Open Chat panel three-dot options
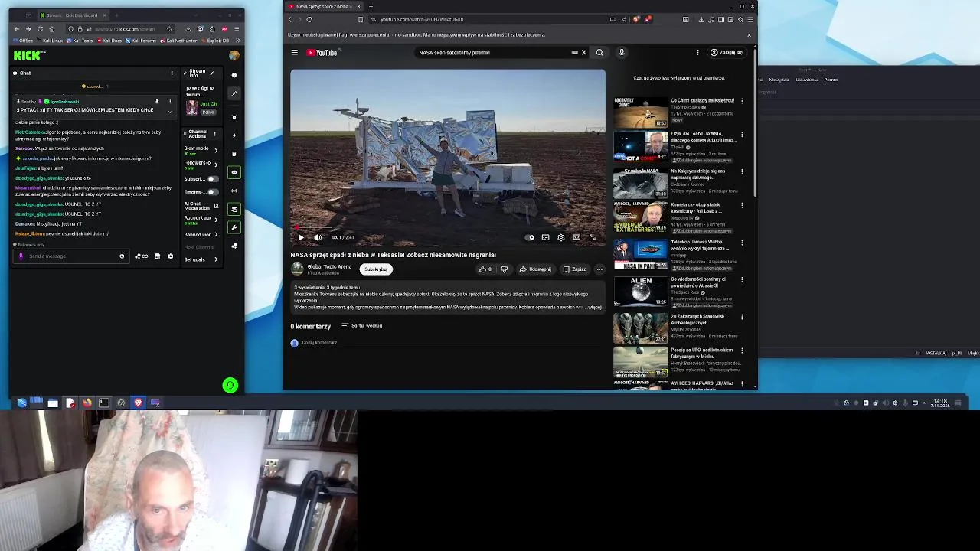 point(171,73)
